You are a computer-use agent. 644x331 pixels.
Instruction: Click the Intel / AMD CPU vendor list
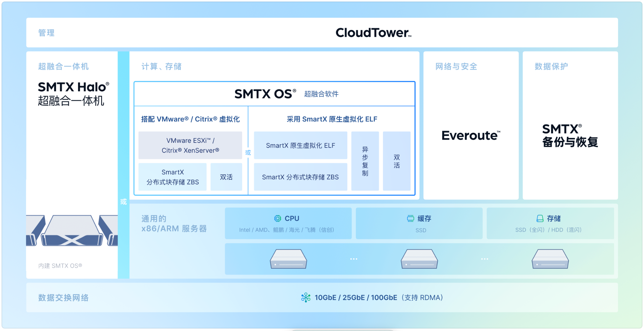coord(287,230)
